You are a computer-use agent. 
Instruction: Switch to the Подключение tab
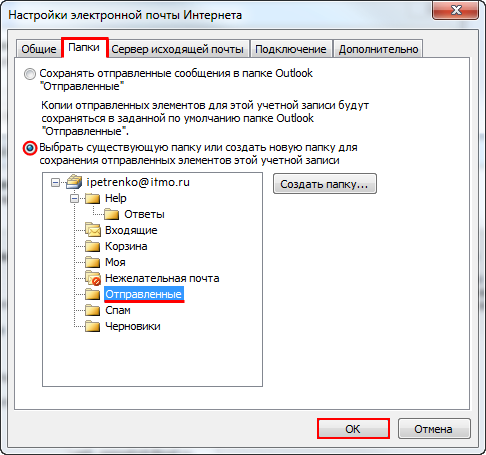click(x=291, y=49)
